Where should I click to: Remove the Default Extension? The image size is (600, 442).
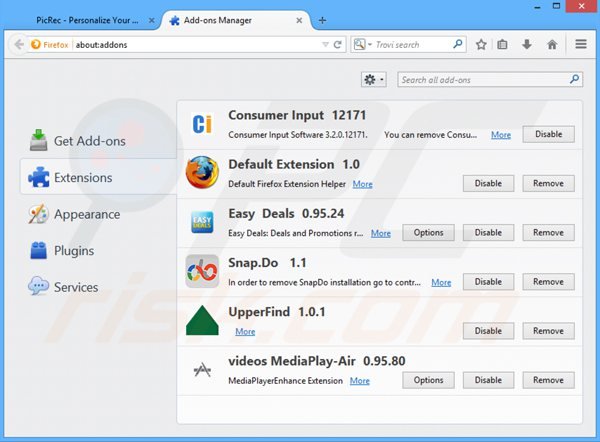548,183
